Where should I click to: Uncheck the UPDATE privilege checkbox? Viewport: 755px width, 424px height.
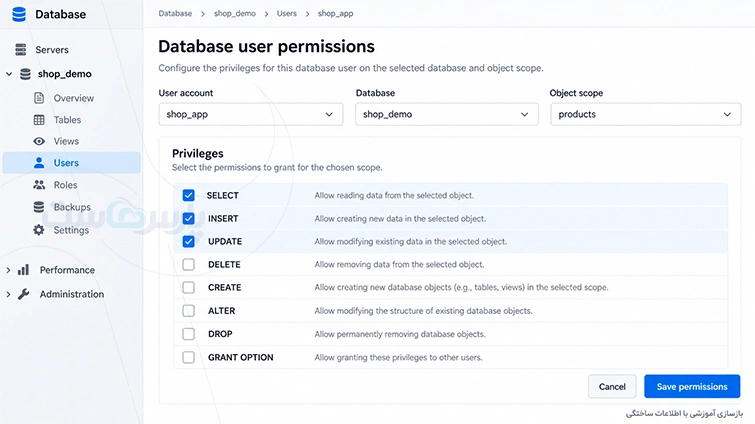pyautogui.click(x=188, y=241)
